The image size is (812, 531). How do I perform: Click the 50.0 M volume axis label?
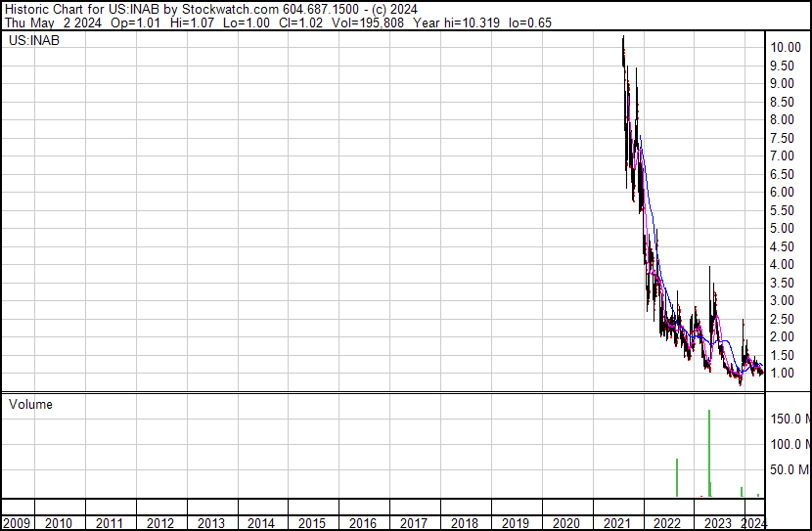pos(789,469)
